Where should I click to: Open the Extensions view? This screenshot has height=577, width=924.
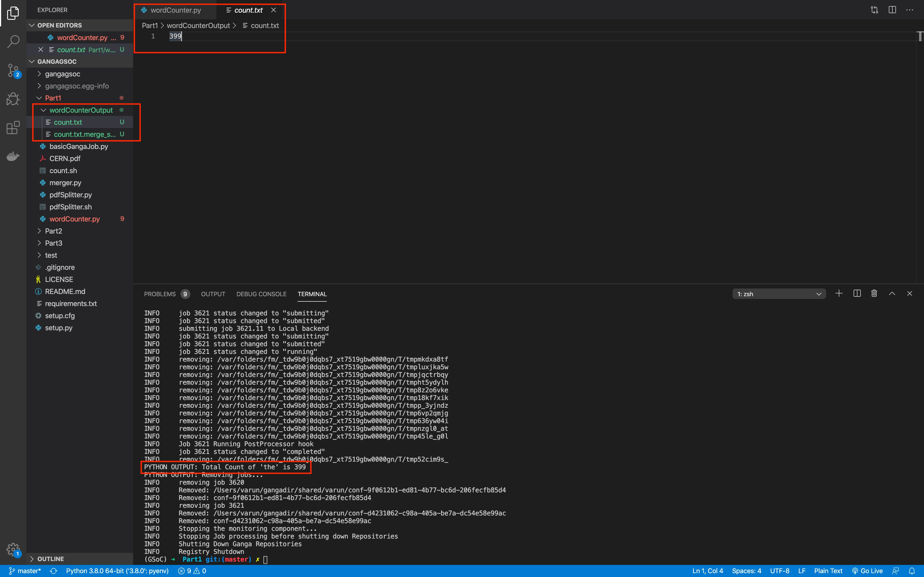pyautogui.click(x=13, y=127)
